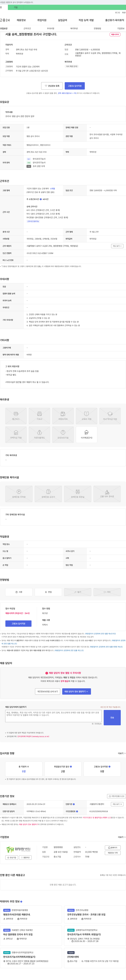Click the 채용정보 이력 button

pyautogui.click(x=113, y=853)
